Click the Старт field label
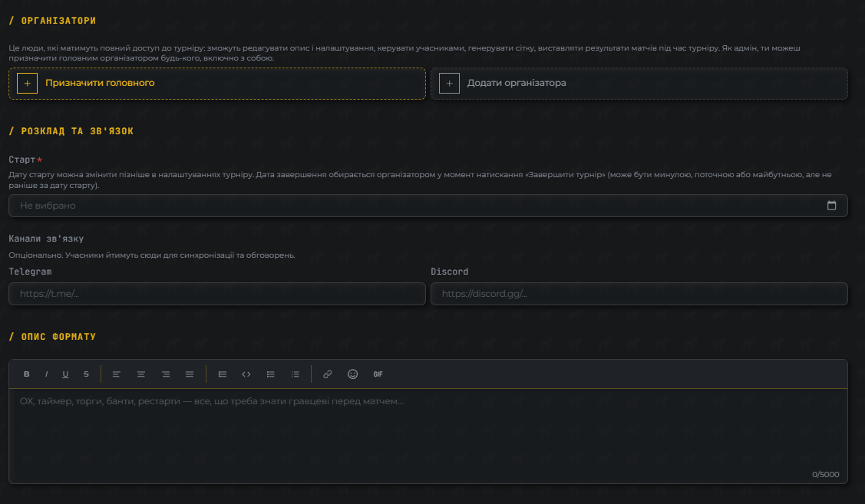The width and height of the screenshot is (865, 504). coord(22,160)
